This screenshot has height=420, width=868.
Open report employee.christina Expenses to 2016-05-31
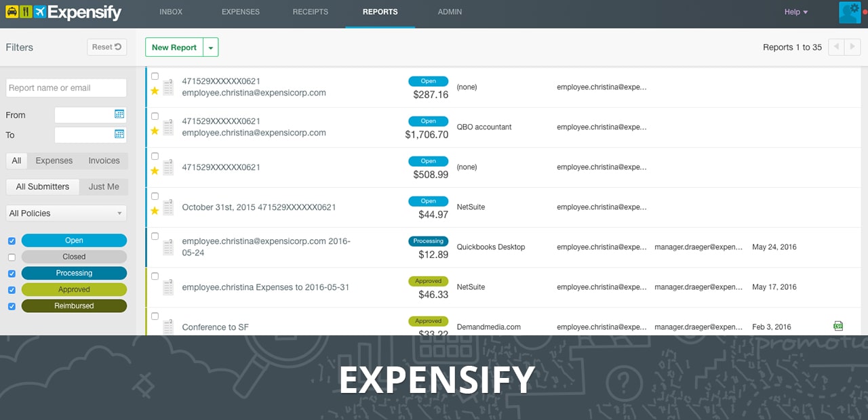tap(266, 287)
